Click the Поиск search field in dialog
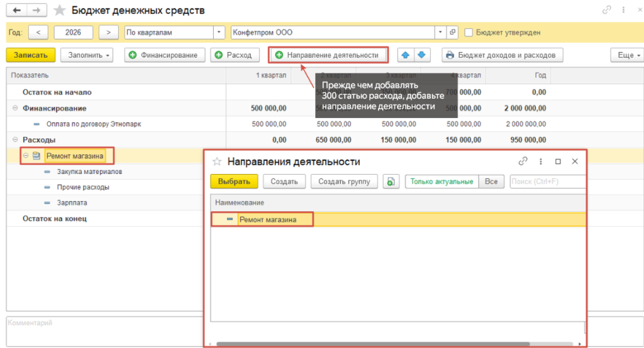Image resolution: width=644 pixels, height=348 pixels. pyautogui.click(x=548, y=182)
